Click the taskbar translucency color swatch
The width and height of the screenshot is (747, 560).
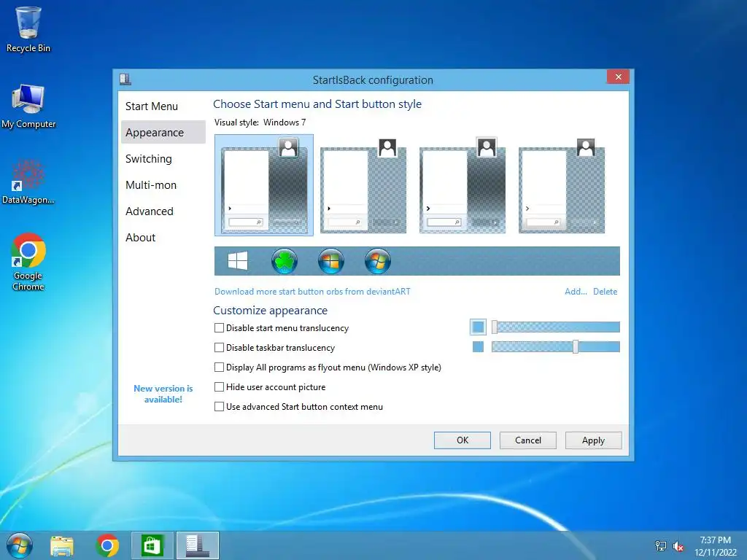click(478, 346)
